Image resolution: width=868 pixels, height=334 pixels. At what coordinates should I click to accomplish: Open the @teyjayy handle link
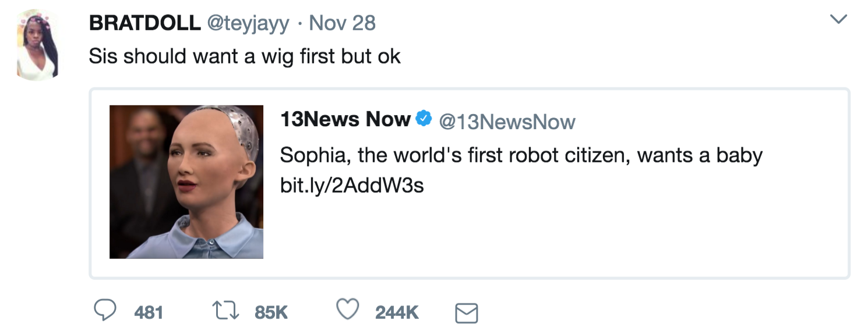(x=248, y=23)
